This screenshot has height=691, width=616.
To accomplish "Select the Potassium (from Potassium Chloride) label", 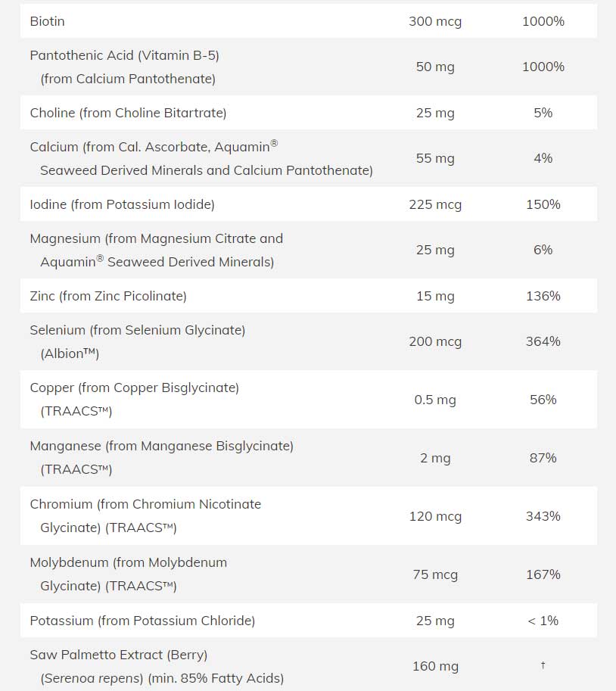I will (142, 621).
